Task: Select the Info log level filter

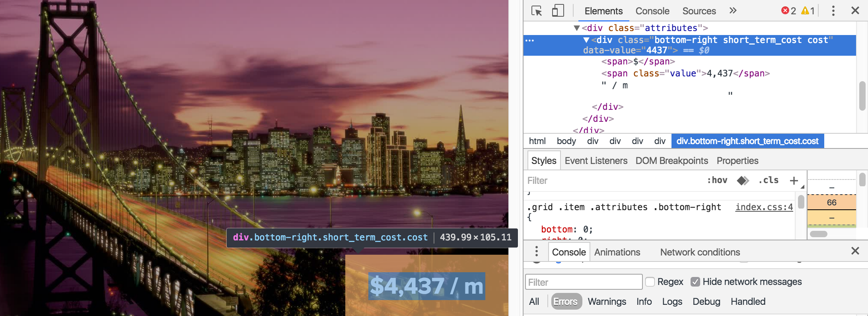Action: tap(644, 302)
